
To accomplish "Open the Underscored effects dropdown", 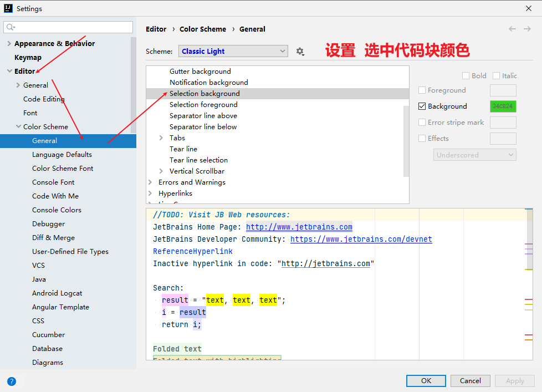I will pos(474,155).
